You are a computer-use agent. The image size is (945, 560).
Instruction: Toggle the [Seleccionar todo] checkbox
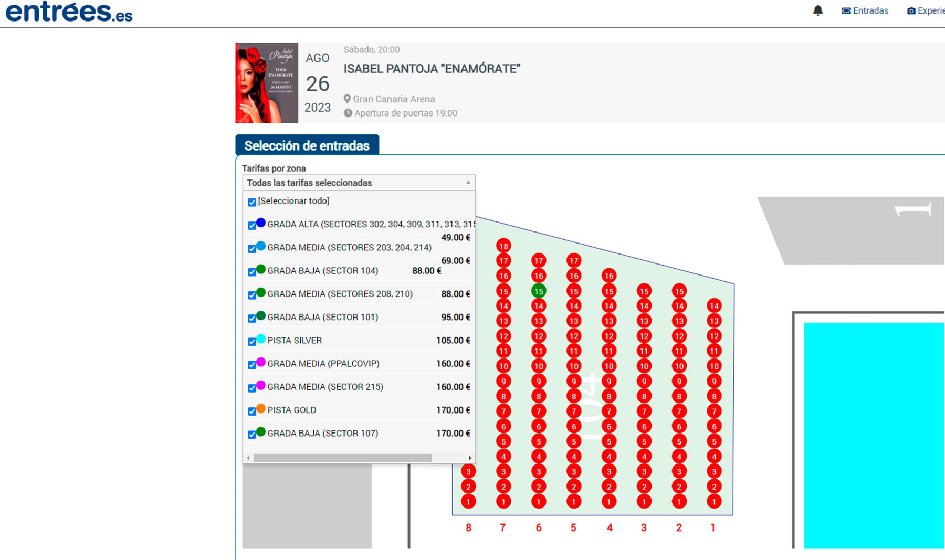click(x=252, y=202)
